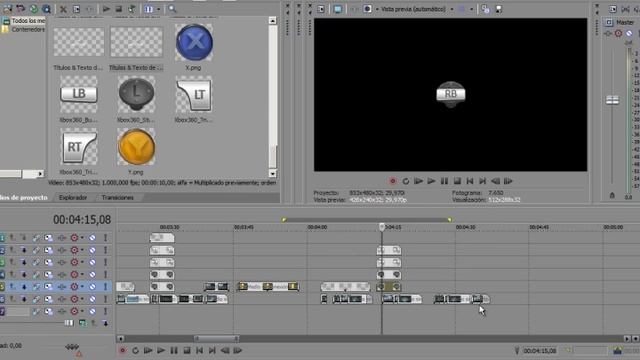This screenshot has height=360, width=640.
Task: Stop playback in the preview window transport
Action: [457, 181]
